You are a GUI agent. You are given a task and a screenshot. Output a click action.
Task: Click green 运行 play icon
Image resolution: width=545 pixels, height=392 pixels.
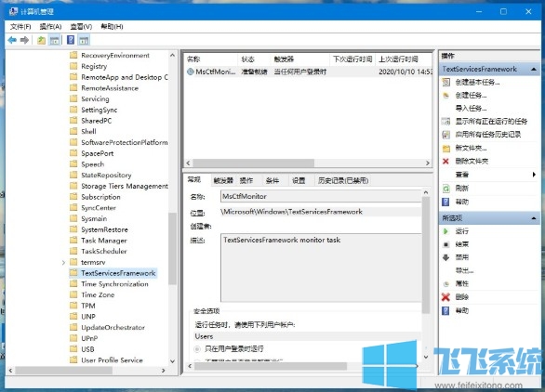[x=445, y=231]
